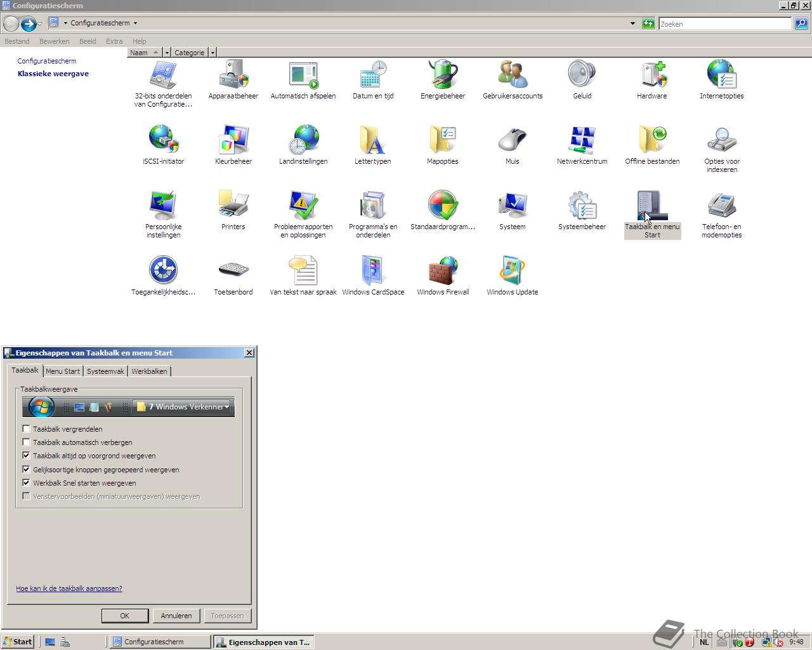Image resolution: width=812 pixels, height=650 pixels.
Task: Enable Taakbalk automatisch verbergen checkbox
Action: coord(26,442)
